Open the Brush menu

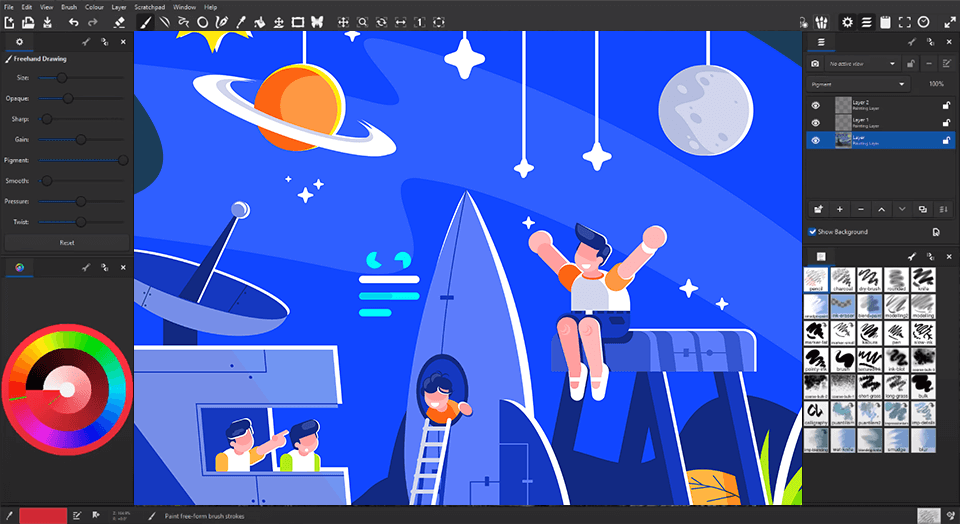[x=69, y=7]
